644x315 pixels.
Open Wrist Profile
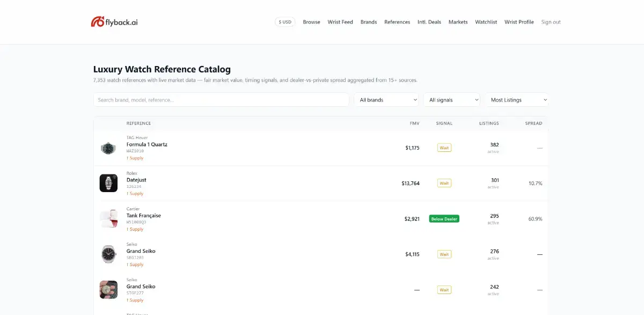[x=519, y=22]
